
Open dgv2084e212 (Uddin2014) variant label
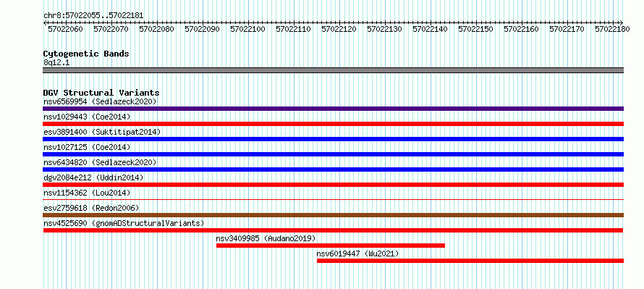point(93,177)
